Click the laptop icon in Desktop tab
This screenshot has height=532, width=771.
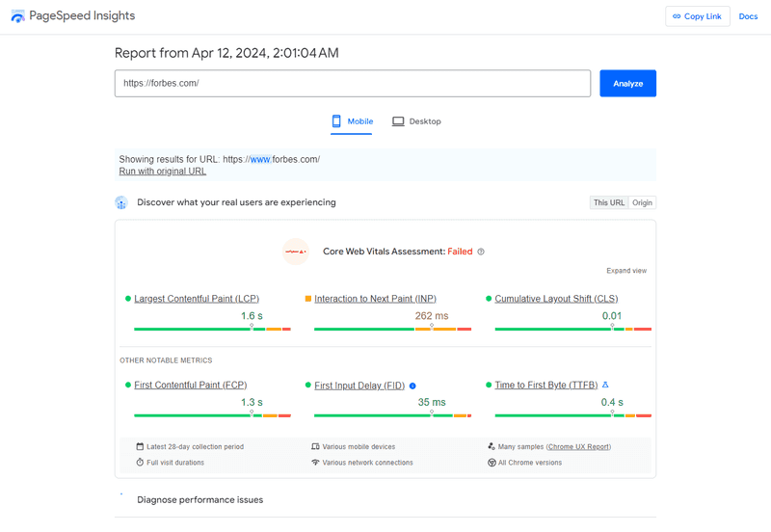pyautogui.click(x=398, y=121)
